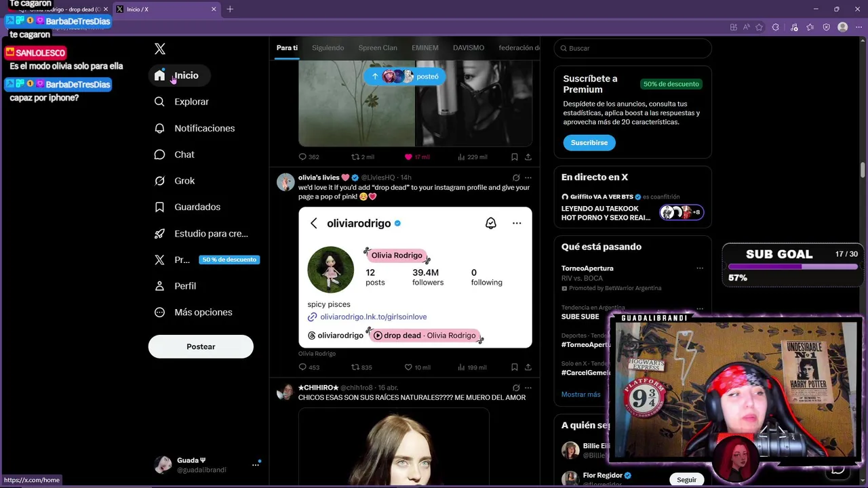868x488 pixels.
Task: Open the @LiviesHQ handle link
Action: click(378, 178)
